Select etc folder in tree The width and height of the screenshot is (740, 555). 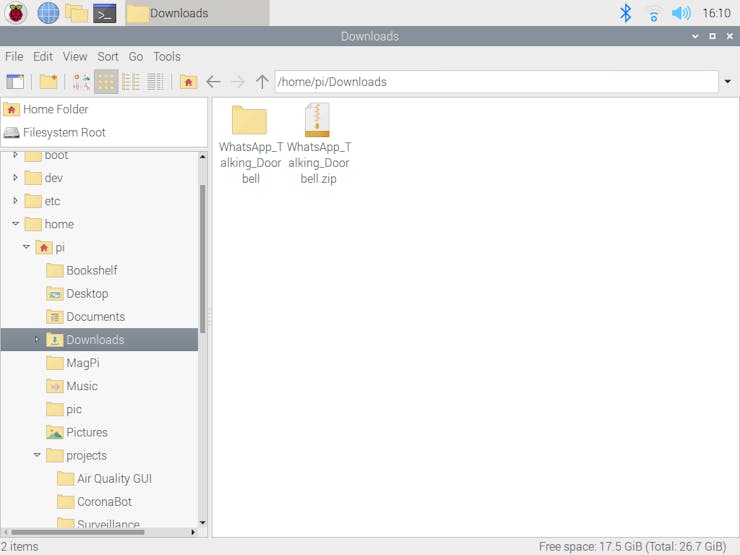coord(99,201)
